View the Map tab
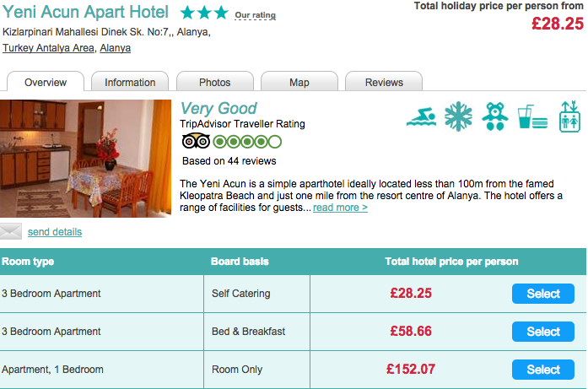This screenshot has width=588, height=389. [x=299, y=81]
